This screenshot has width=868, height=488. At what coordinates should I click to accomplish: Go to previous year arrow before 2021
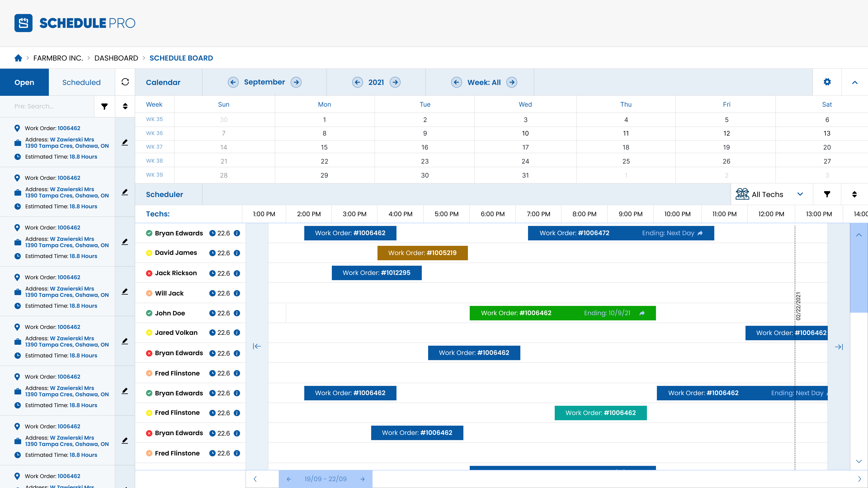click(x=357, y=82)
